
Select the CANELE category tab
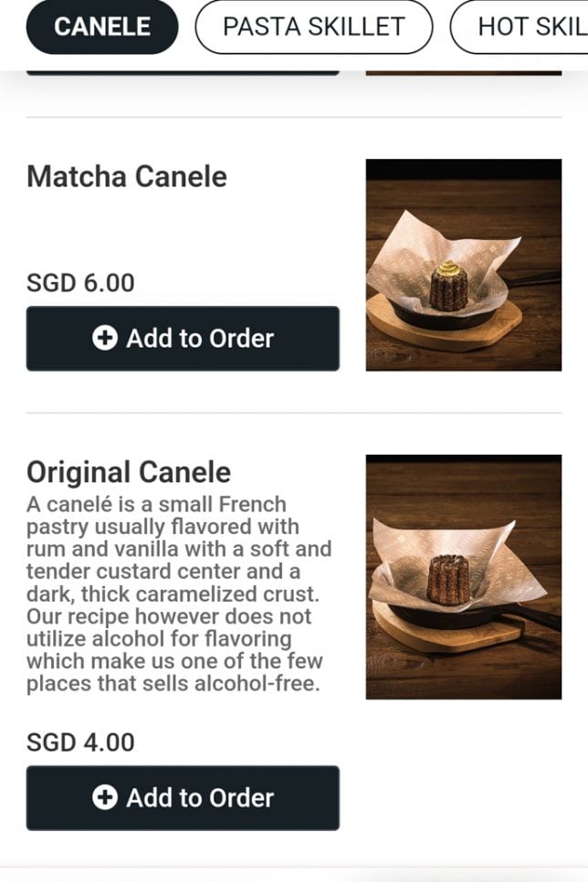coord(101,26)
